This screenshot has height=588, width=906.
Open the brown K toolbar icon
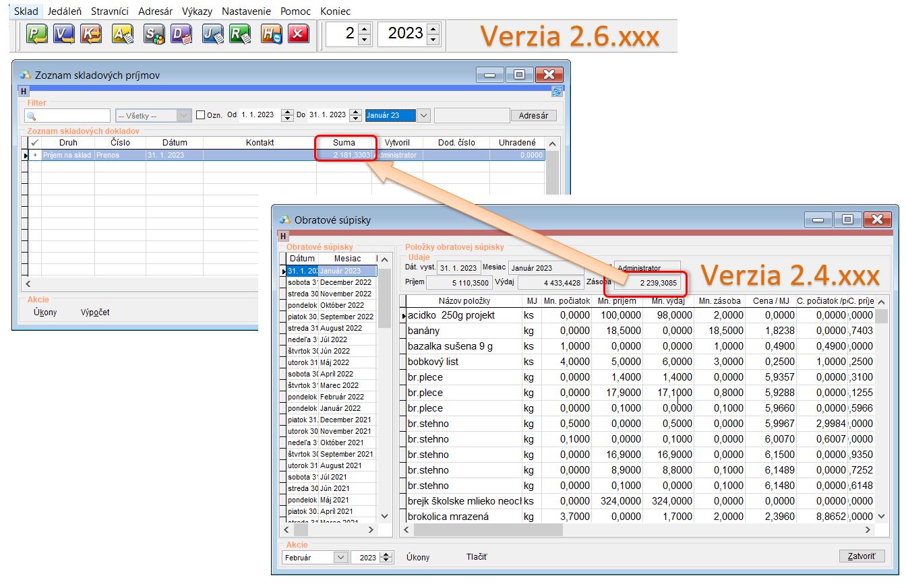coord(90,34)
